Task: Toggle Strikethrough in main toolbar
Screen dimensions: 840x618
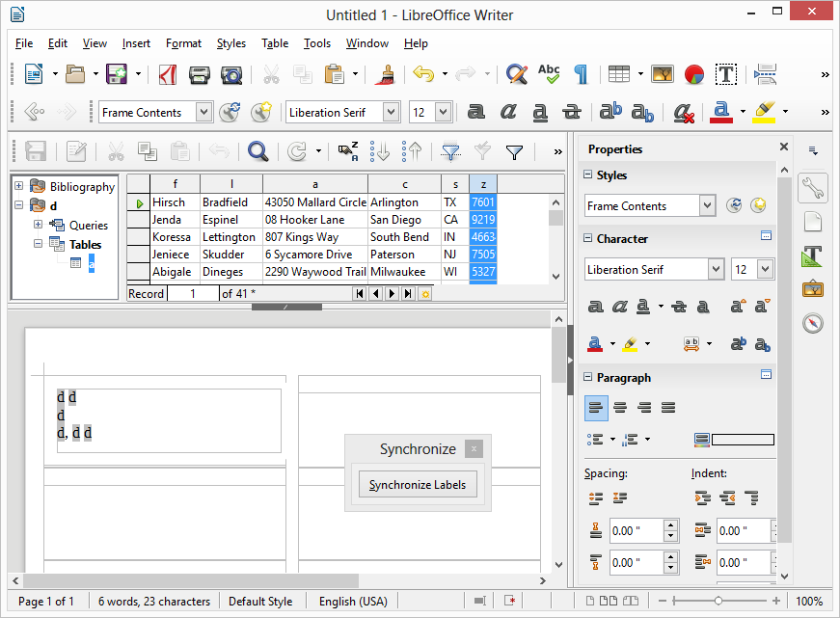Action: (x=572, y=112)
